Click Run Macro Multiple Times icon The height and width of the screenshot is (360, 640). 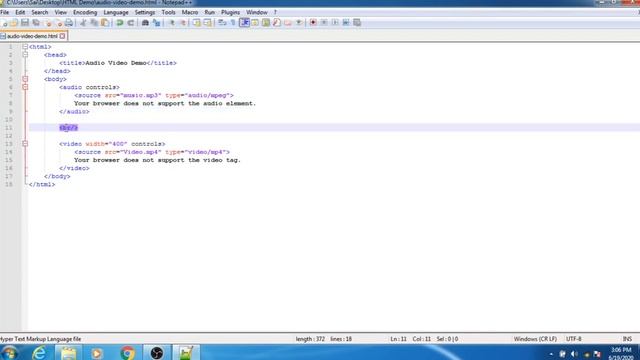click(346, 23)
